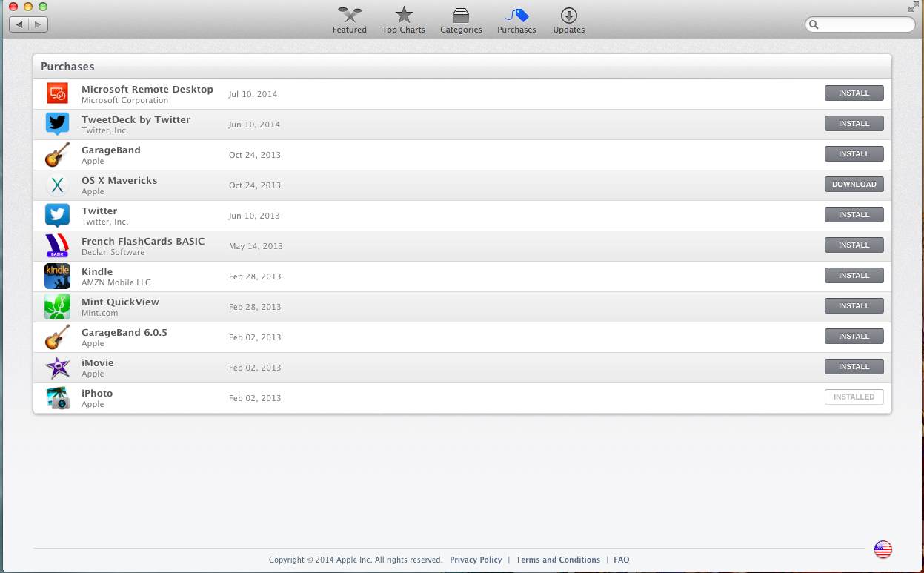Screen dimensions: 924x573
Task: Click the Microsoft Corporation developer name
Action: [125, 100]
